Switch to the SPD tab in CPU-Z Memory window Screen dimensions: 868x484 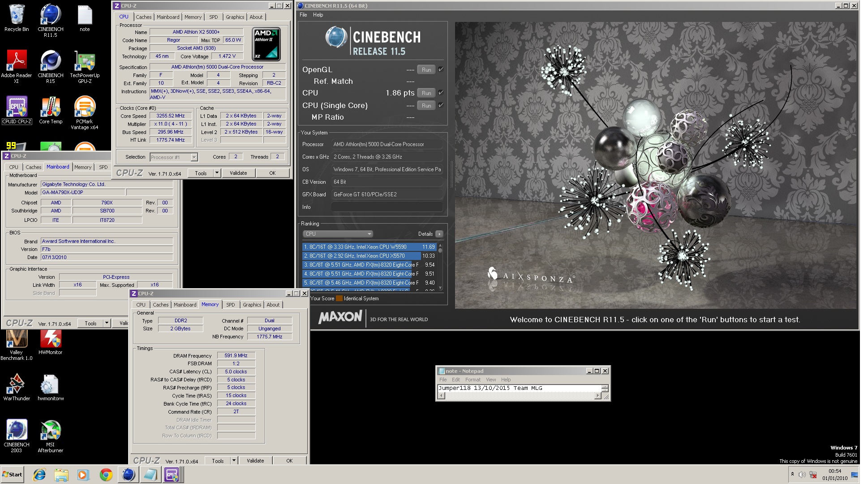click(x=231, y=305)
